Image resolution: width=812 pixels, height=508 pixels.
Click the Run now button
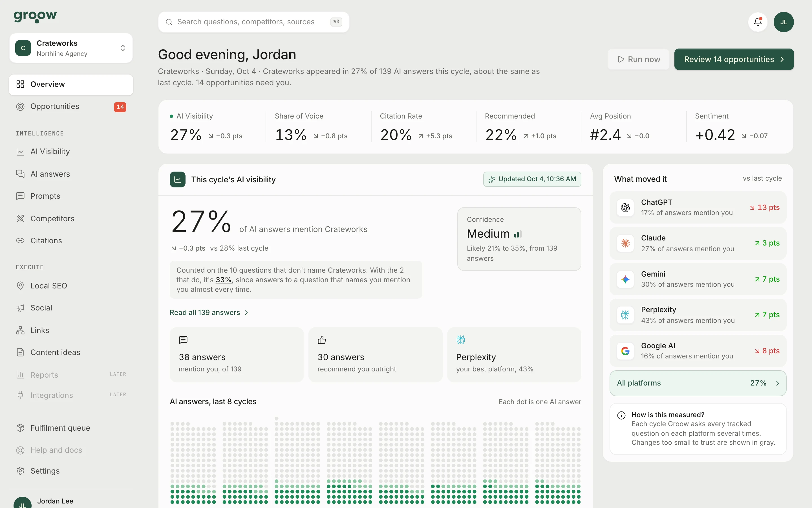639,60
